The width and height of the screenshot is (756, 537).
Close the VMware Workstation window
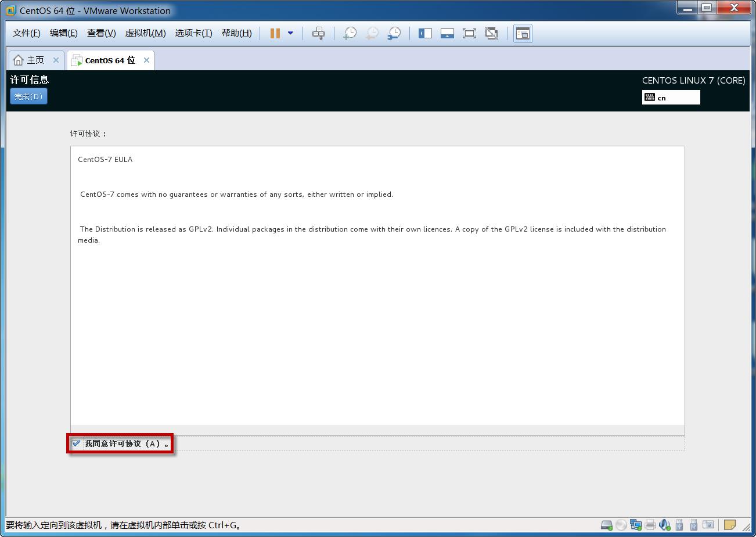tap(733, 8)
